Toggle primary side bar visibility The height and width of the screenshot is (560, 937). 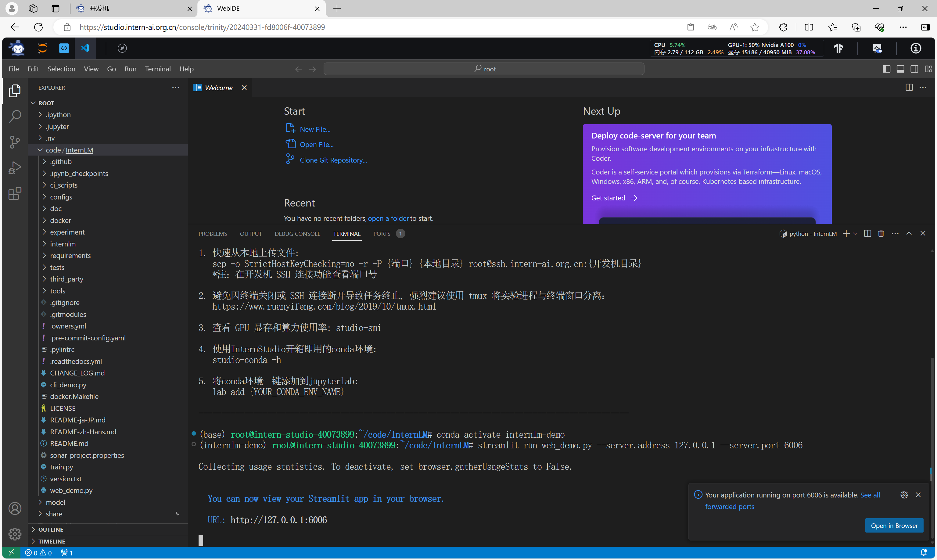tap(886, 69)
